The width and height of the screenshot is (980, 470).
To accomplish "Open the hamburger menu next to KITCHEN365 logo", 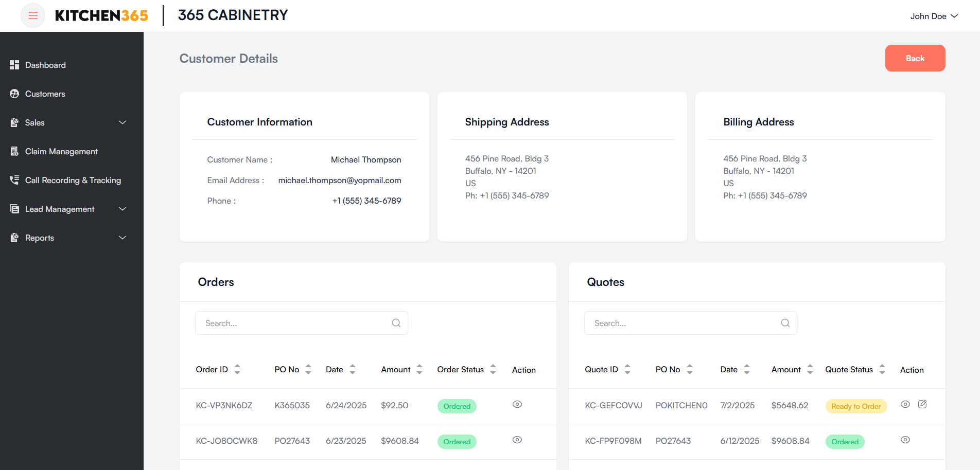I will 32,15.
